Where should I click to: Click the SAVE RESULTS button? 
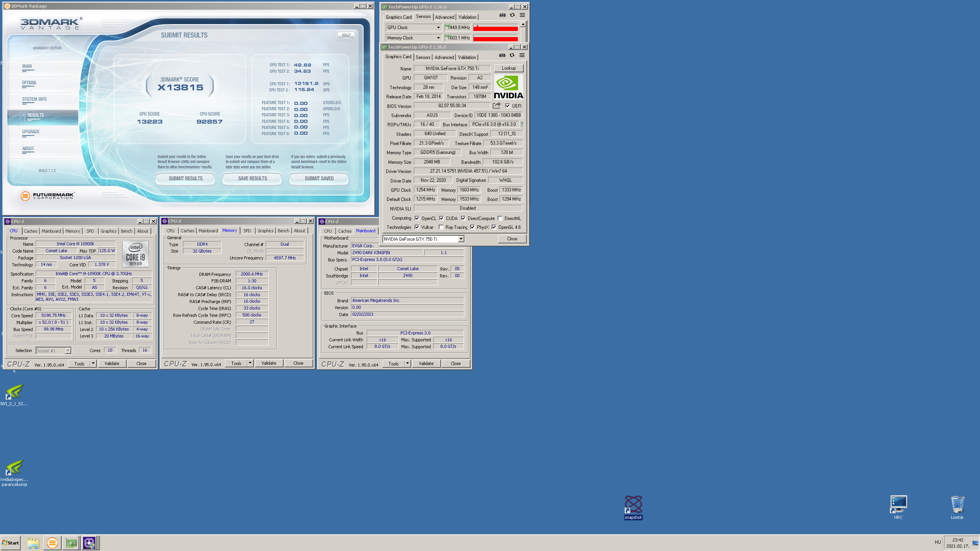tap(252, 179)
